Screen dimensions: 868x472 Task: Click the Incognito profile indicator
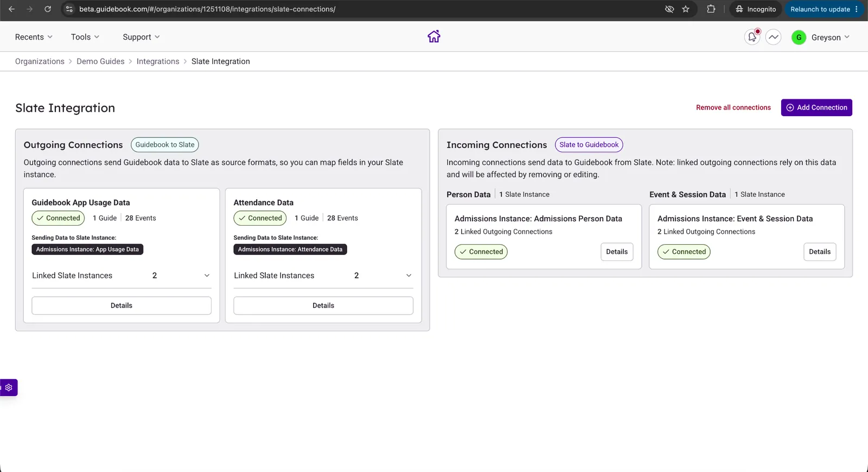point(756,9)
